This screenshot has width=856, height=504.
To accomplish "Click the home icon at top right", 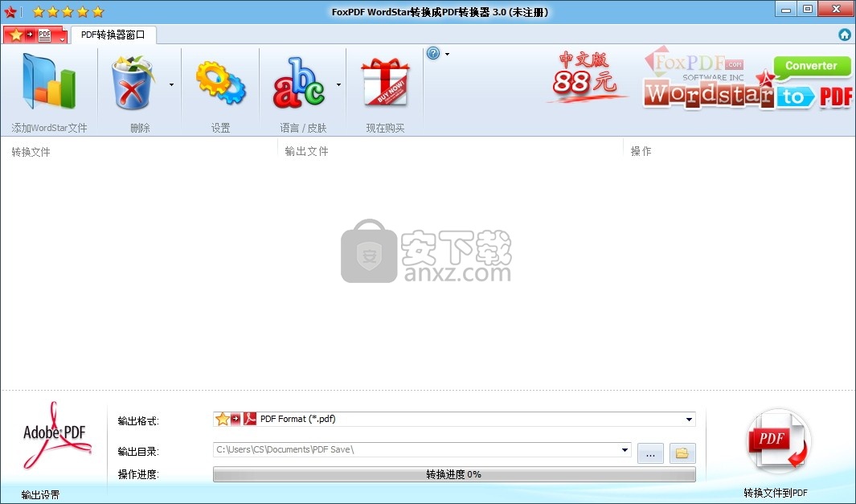I will [845, 35].
